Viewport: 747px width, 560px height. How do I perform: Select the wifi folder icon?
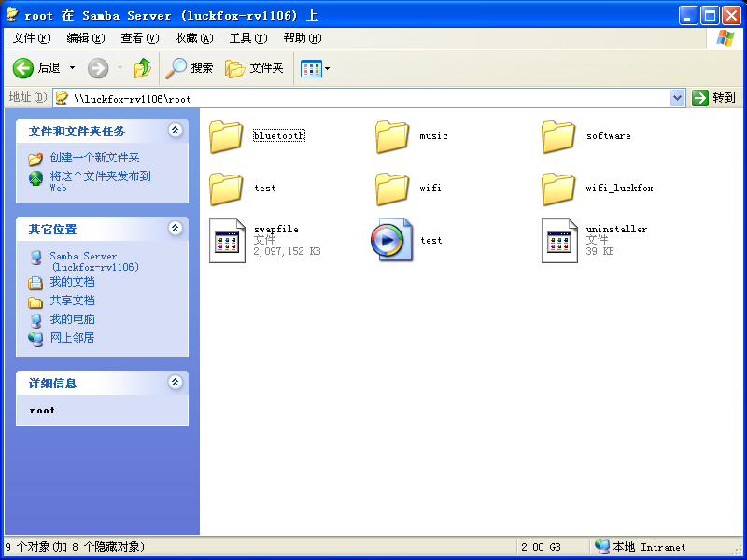pos(392,189)
